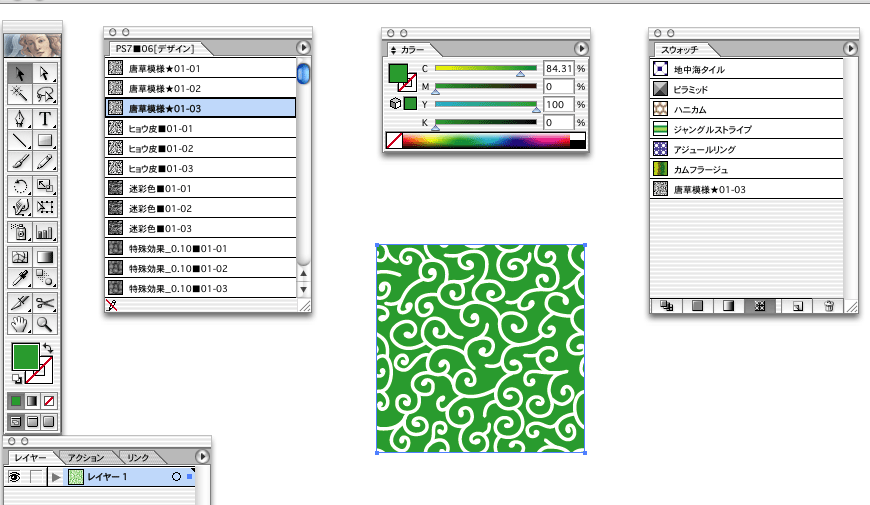Click the library panel scroll-down arrow

point(304,289)
